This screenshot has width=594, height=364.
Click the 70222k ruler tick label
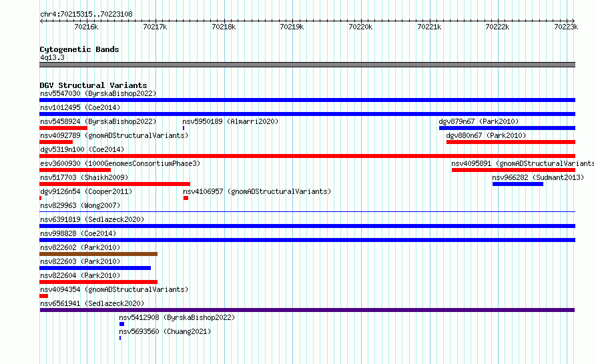click(497, 27)
